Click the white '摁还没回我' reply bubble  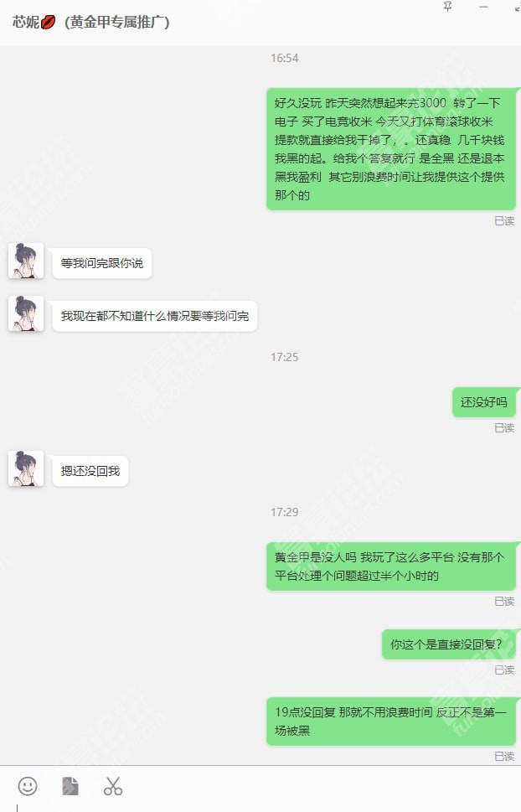(90, 471)
